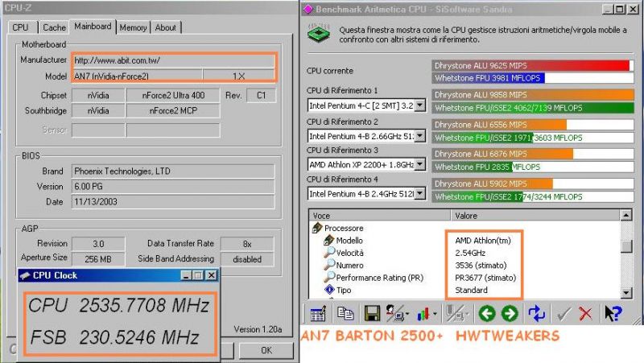
Task: Click the Modello row icon
Action: tap(329, 240)
